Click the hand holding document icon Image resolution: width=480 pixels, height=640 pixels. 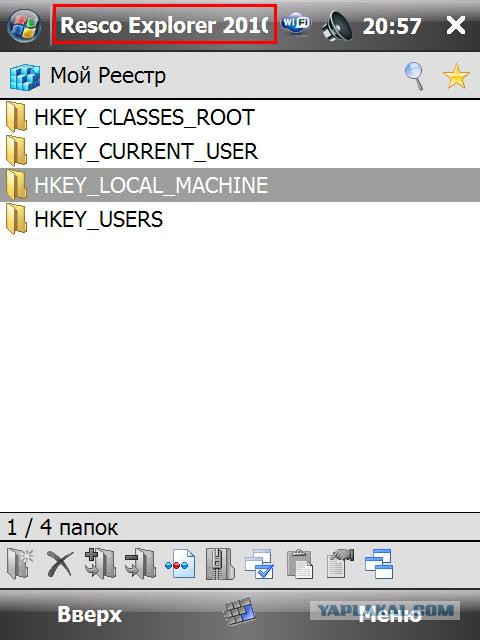point(340,564)
